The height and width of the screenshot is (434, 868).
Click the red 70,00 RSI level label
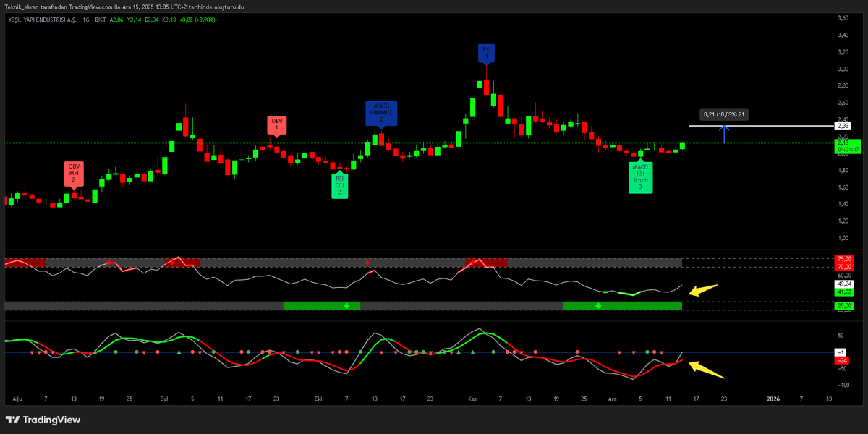pos(844,266)
